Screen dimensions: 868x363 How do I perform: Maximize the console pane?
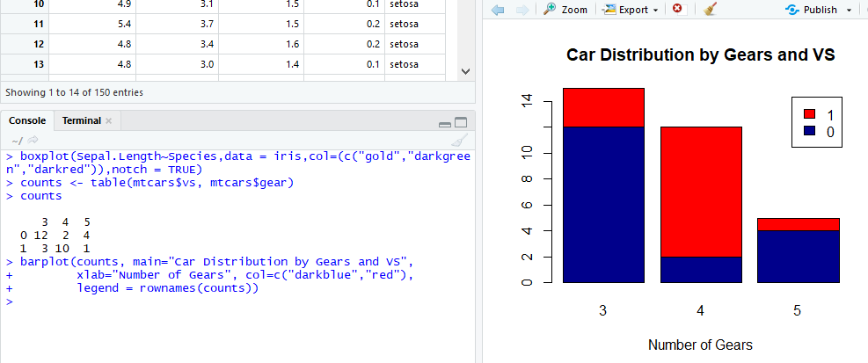click(461, 123)
